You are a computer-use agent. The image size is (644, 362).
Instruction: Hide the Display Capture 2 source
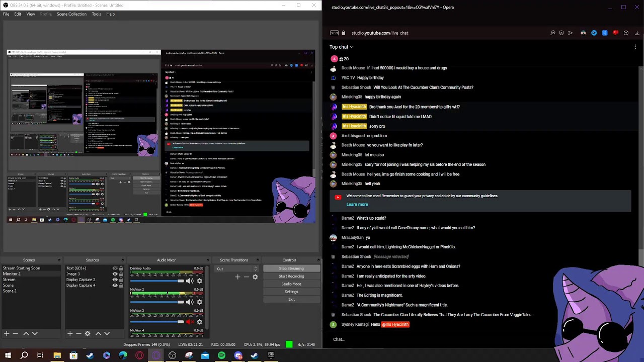point(115,280)
